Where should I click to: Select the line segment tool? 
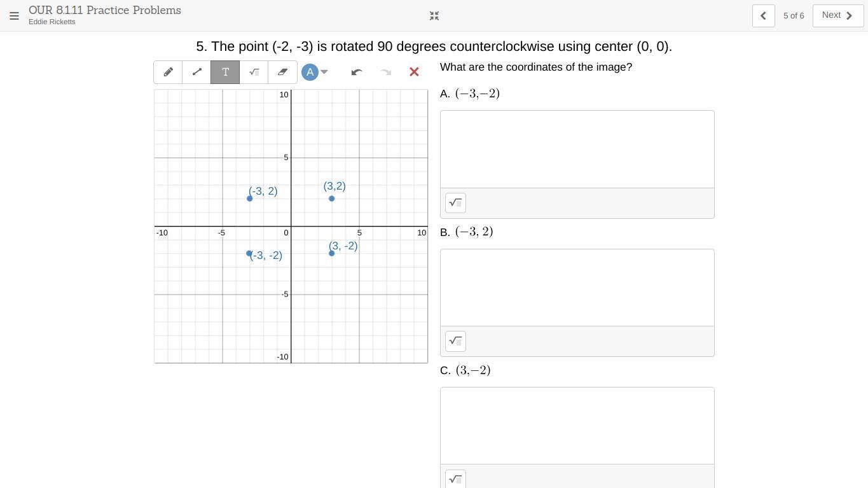tap(196, 73)
